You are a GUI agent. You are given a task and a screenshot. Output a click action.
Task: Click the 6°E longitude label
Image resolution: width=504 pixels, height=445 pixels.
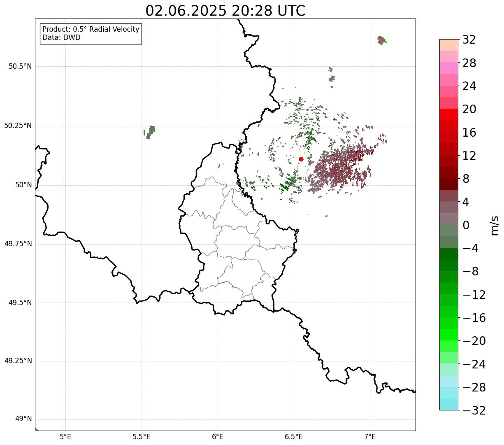point(218,437)
